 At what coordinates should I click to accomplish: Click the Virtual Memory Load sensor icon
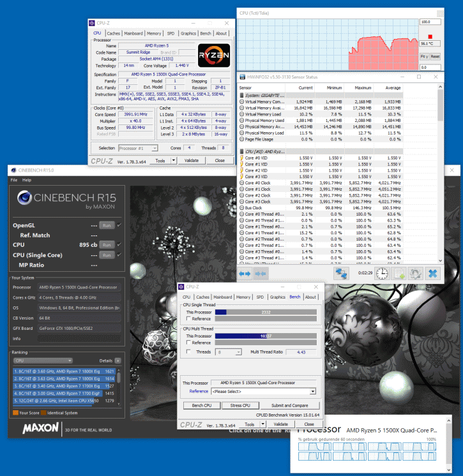[x=242, y=114]
